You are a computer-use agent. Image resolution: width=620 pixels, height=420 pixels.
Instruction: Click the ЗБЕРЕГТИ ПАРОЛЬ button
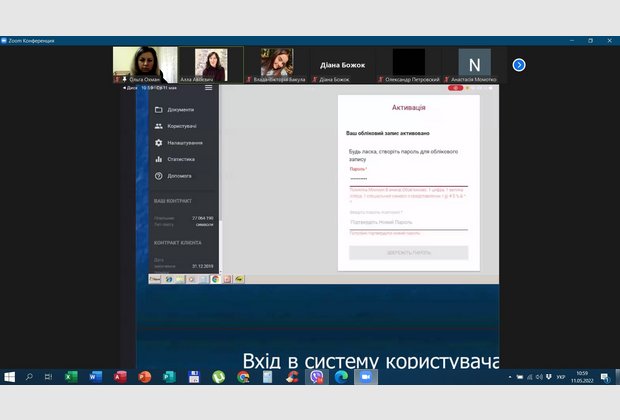point(408,253)
